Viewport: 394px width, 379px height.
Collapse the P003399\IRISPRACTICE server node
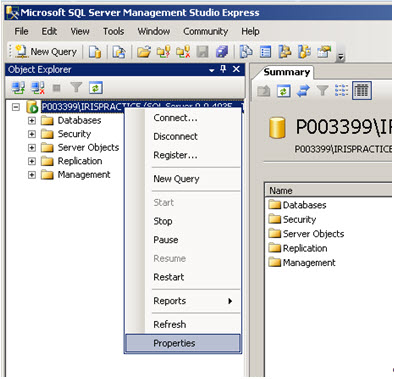coord(16,107)
